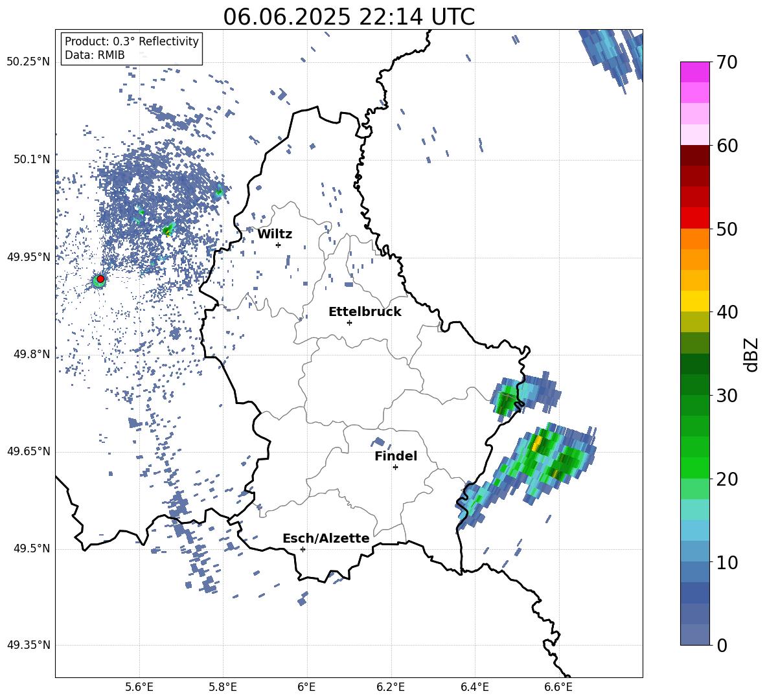Click the 6.2°E longitude label
The width and height of the screenshot is (767, 700).
391,687
